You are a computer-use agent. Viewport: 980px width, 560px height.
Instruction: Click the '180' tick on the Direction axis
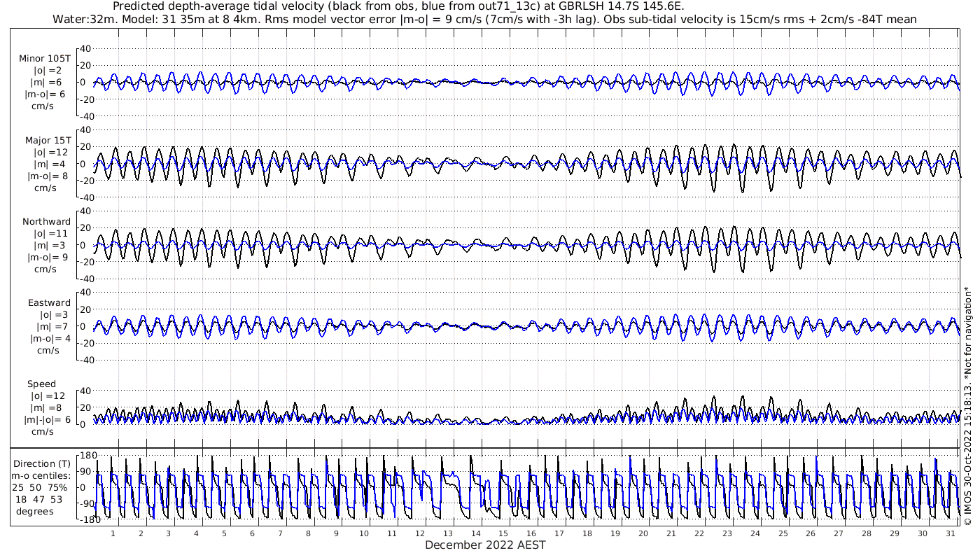pyautogui.click(x=88, y=456)
